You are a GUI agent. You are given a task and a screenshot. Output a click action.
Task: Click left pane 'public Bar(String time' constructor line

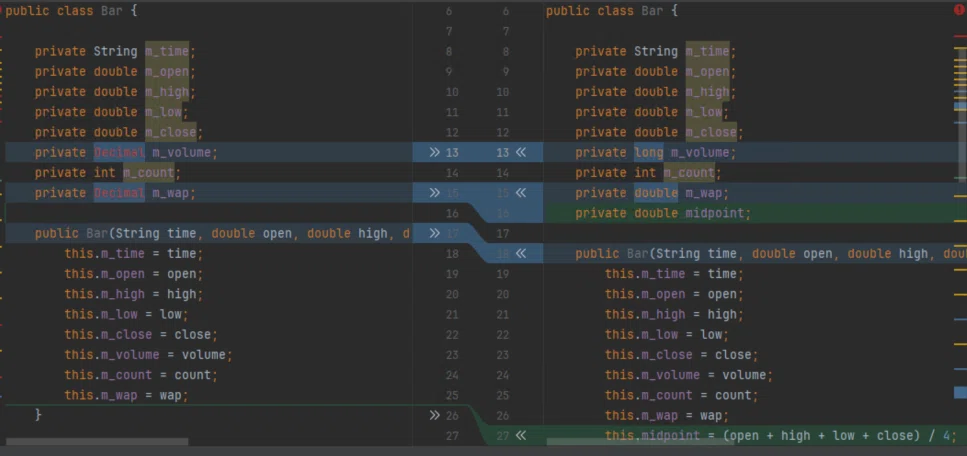pos(222,233)
